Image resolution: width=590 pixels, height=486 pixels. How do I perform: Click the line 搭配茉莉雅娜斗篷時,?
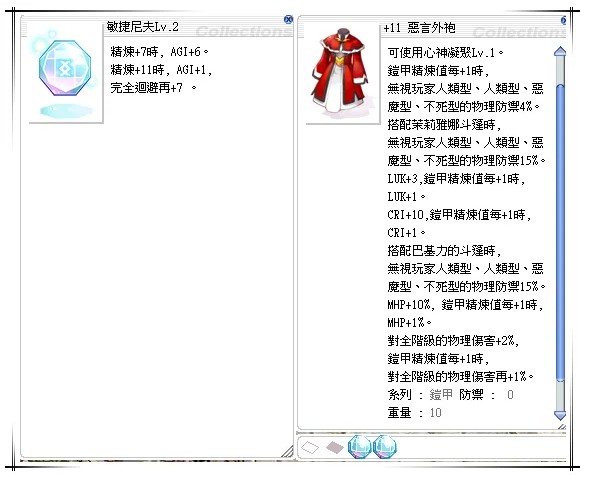444,125
